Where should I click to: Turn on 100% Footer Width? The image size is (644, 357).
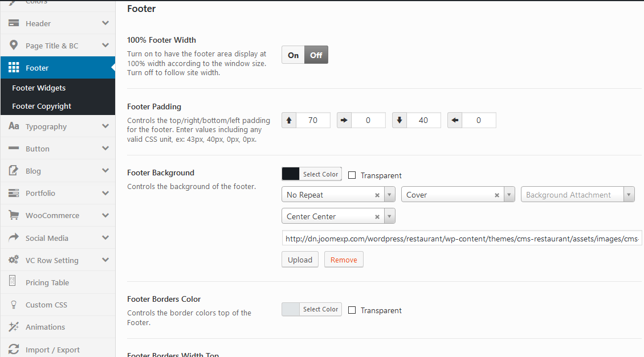click(294, 55)
